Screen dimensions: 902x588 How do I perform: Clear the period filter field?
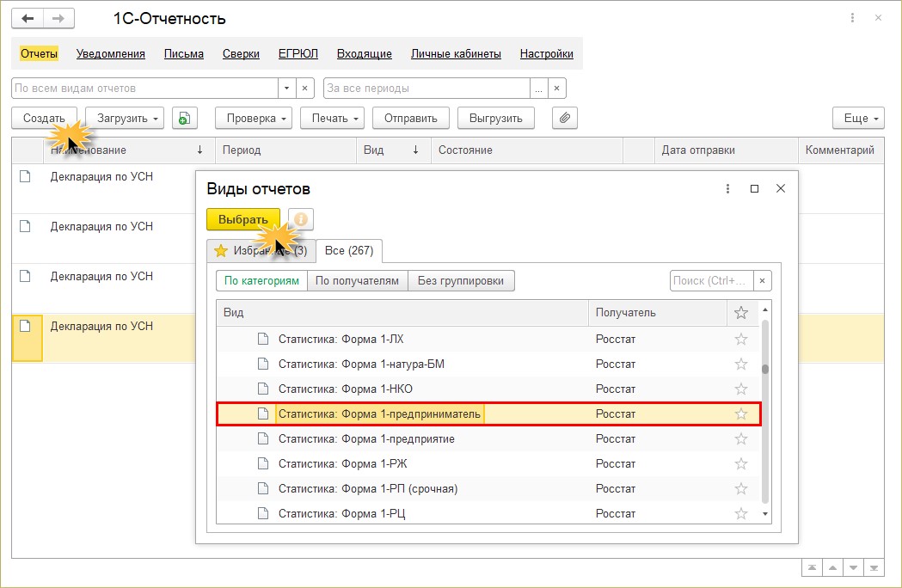[x=557, y=88]
